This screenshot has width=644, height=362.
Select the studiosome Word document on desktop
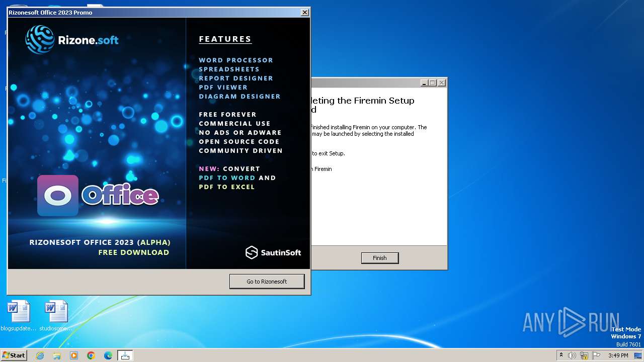56,316
